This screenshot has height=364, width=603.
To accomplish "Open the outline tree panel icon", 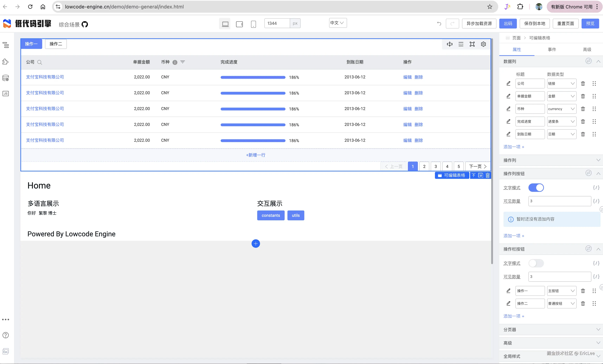I will 6,45.
